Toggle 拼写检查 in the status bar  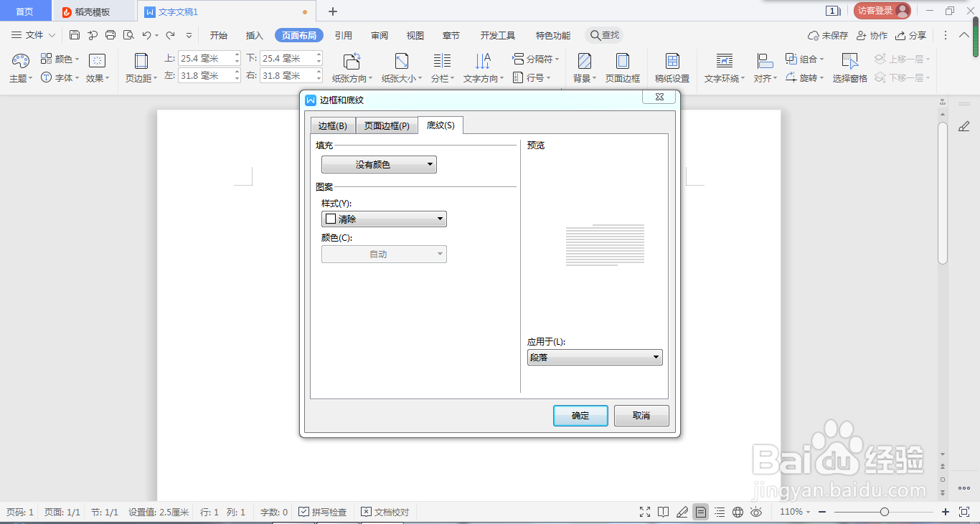tap(324, 512)
